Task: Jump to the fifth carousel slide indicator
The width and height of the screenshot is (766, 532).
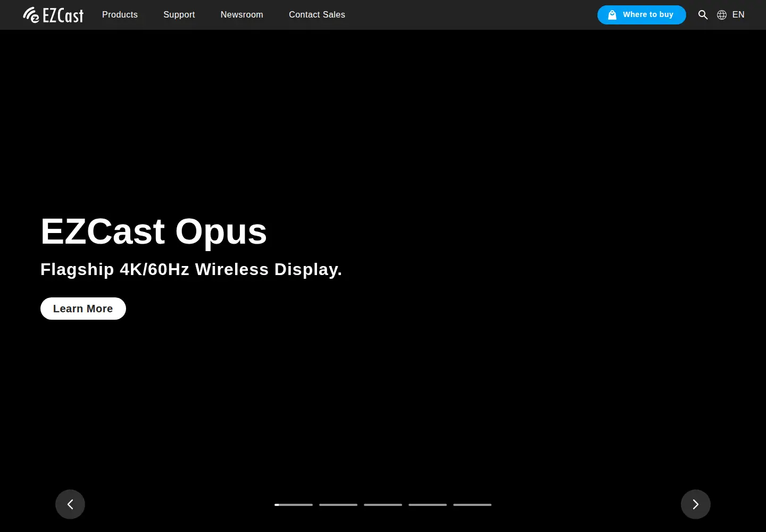Action: [472, 505]
